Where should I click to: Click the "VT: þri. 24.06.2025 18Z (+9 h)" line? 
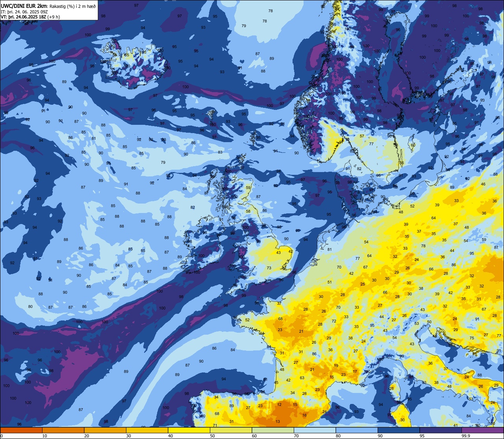click(x=30, y=17)
